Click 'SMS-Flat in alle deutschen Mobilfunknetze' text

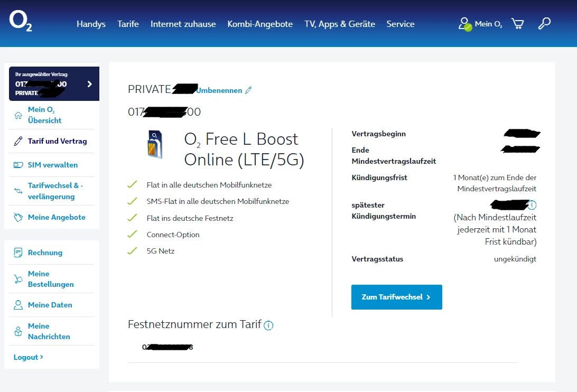(218, 201)
